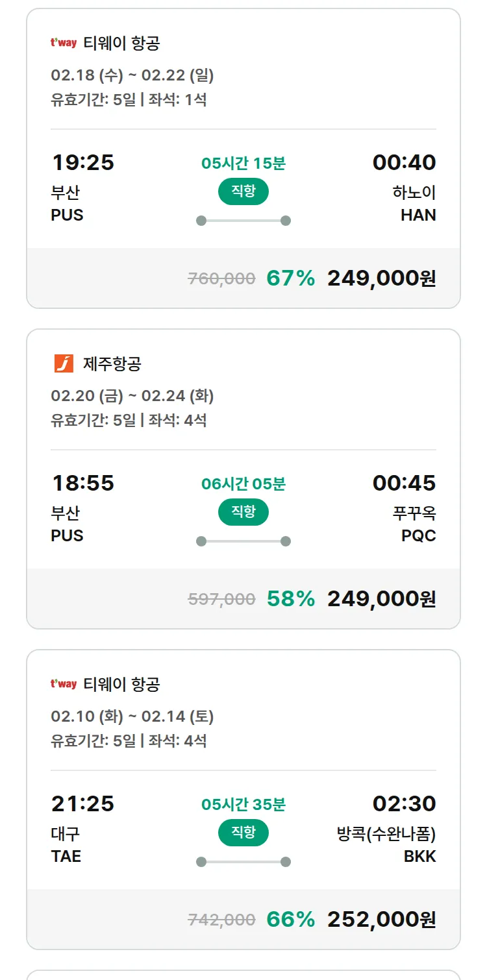487x980 pixels.
Task: Click the 67% discount label
Action: [x=290, y=278]
